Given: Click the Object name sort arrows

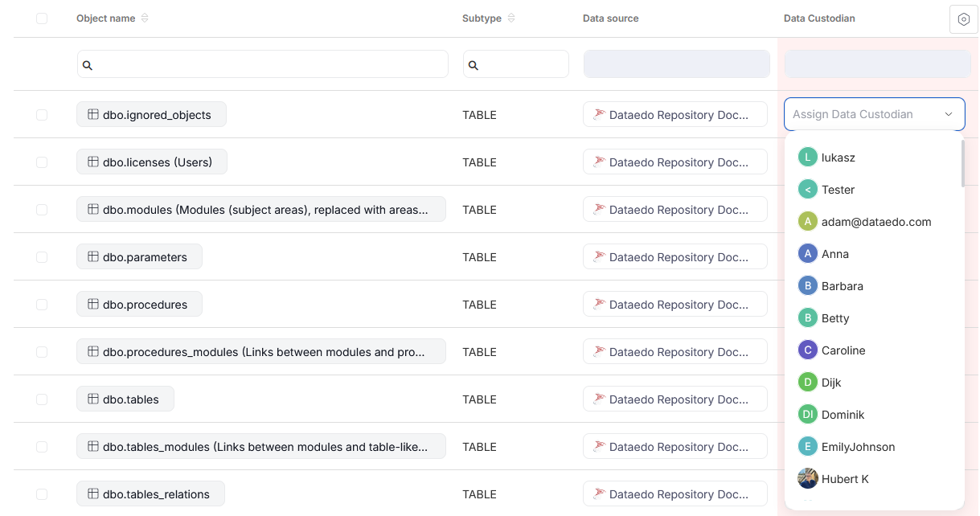Looking at the screenshot, I should click(145, 18).
